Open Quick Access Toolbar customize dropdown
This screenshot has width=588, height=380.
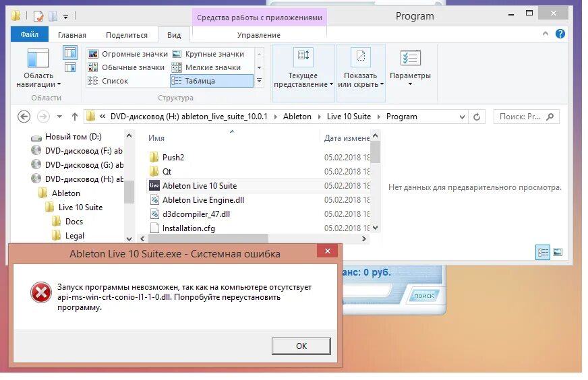(65, 16)
